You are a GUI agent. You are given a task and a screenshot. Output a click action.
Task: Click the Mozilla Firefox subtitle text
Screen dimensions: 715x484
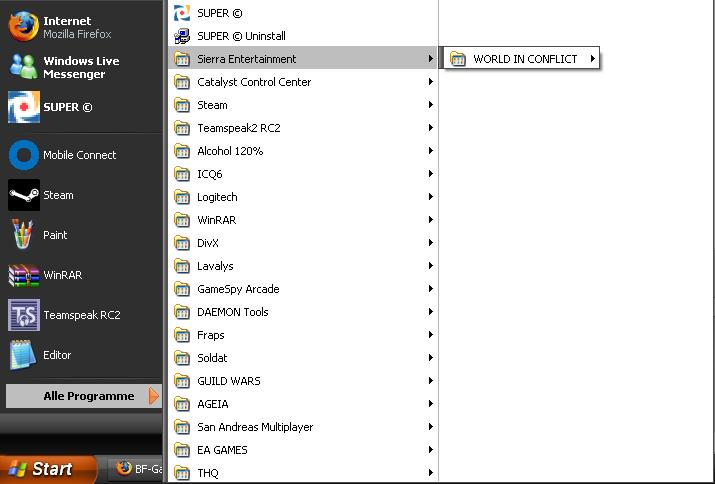[x=78, y=34]
